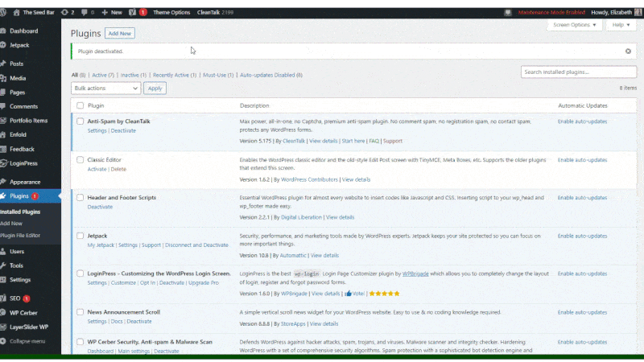Click the Dashboard sidebar icon
The width and height of the screenshot is (644, 362).
[3, 31]
